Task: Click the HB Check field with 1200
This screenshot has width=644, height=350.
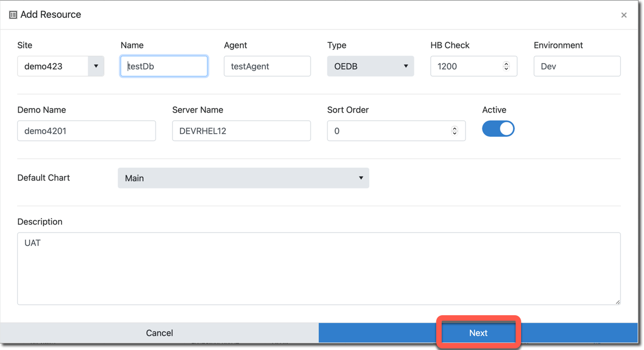Action: tap(465, 66)
